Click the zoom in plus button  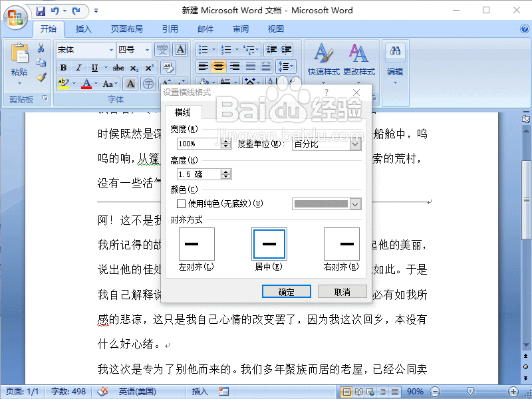[513, 392]
